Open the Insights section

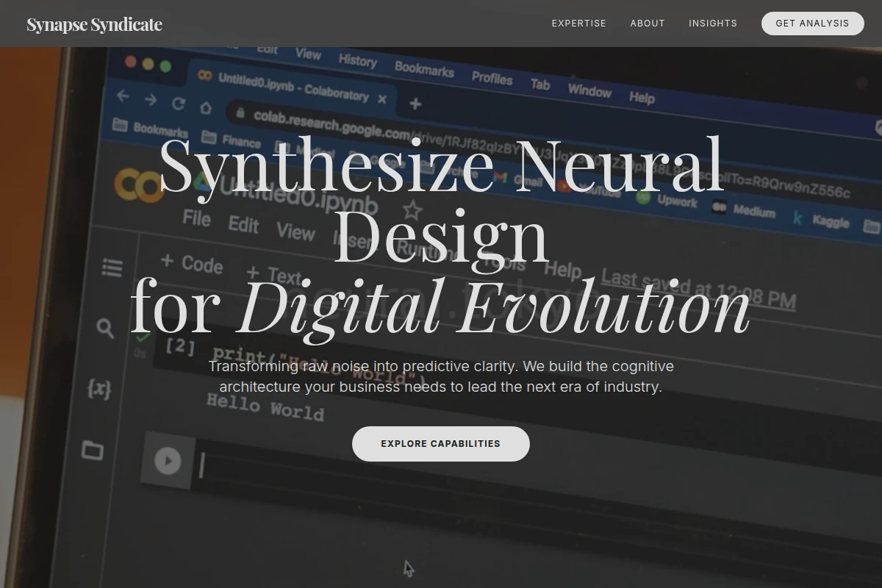(713, 24)
